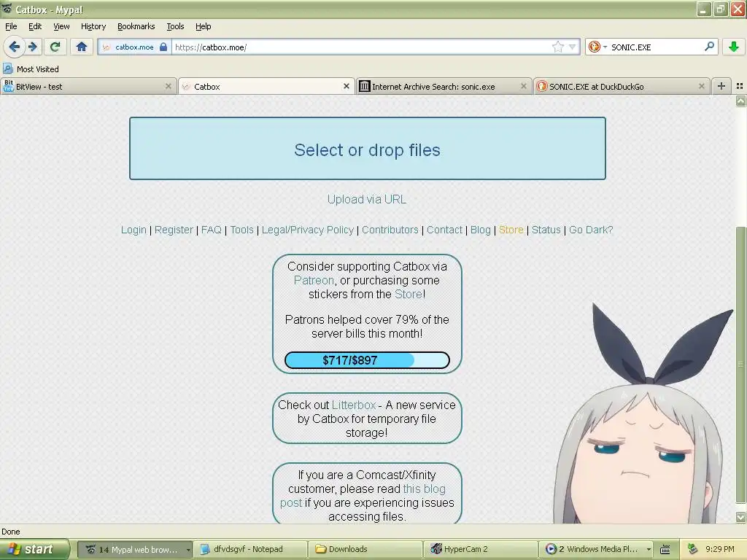Open the Help menu
The height and width of the screenshot is (560, 747).
pyautogui.click(x=203, y=26)
